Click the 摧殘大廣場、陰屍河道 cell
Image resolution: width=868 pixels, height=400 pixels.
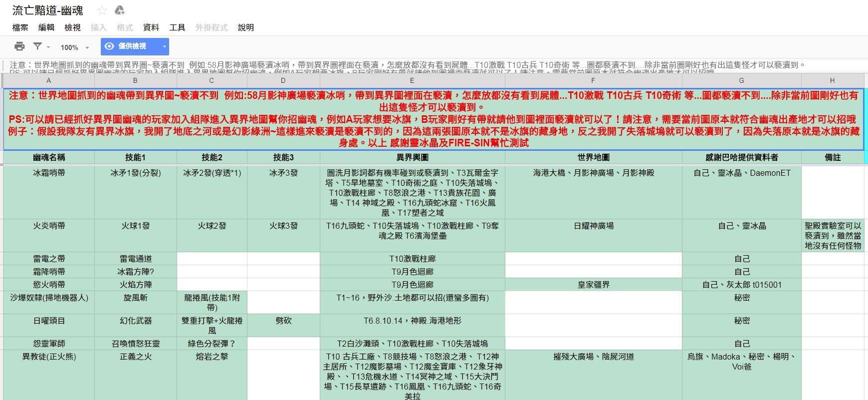[594, 375]
